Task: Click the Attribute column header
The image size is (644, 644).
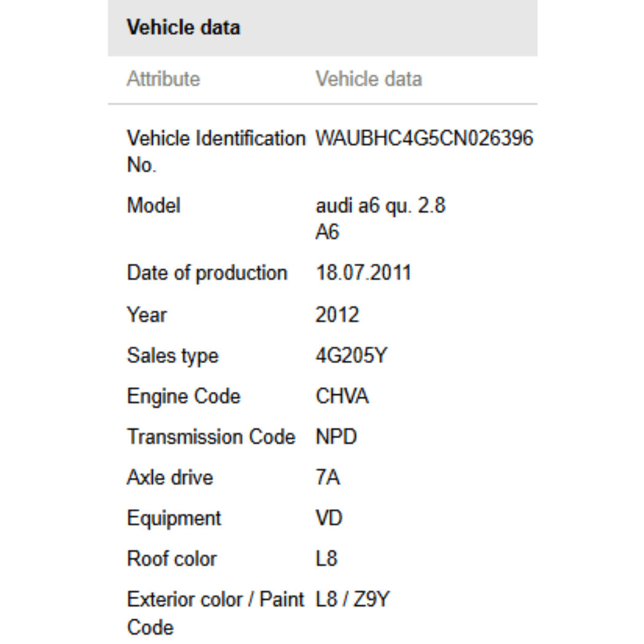Action: pos(163,79)
